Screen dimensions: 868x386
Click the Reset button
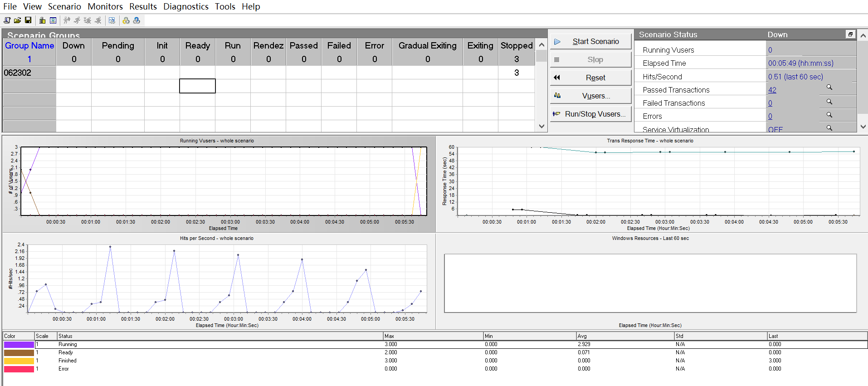point(591,78)
